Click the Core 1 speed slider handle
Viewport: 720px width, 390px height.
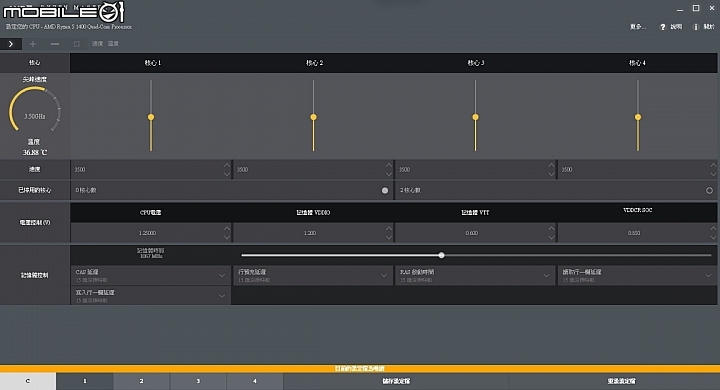point(151,117)
